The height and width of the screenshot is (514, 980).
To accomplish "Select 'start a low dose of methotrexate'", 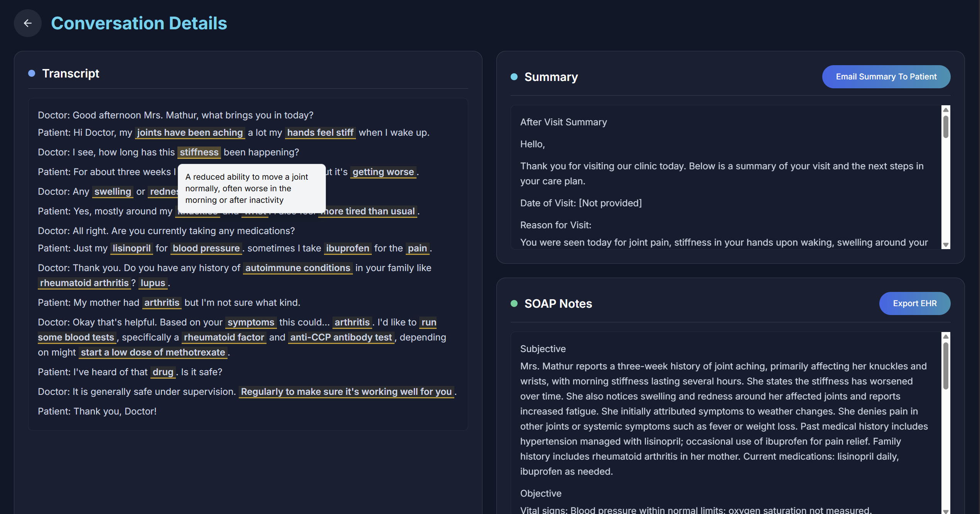I will click(x=153, y=352).
